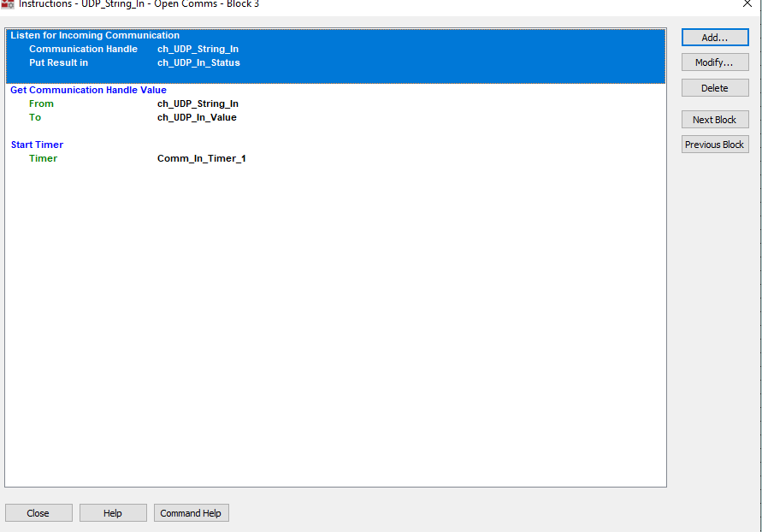The width and height of the screenshot is (762, 532).
Task: Click ch_UDP_In_Status value
Action: pos(198,62)
